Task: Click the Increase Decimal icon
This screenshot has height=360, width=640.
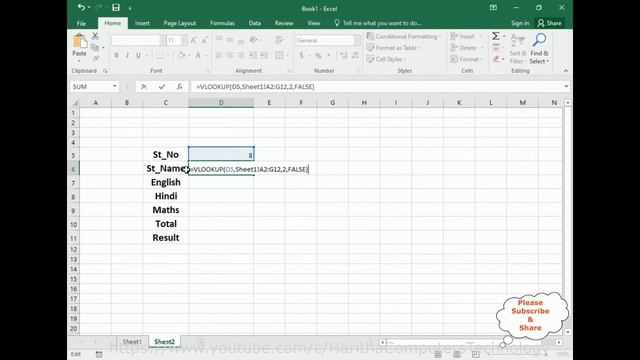Action: tap(344, 55)
